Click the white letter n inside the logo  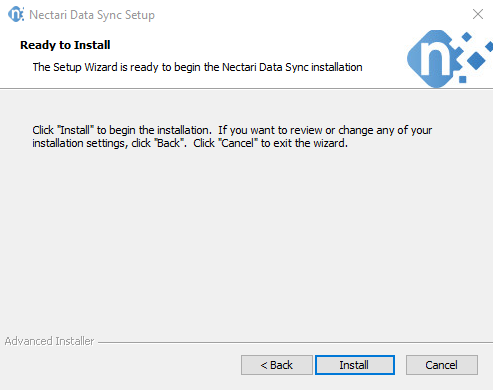[x=436, y=59]
